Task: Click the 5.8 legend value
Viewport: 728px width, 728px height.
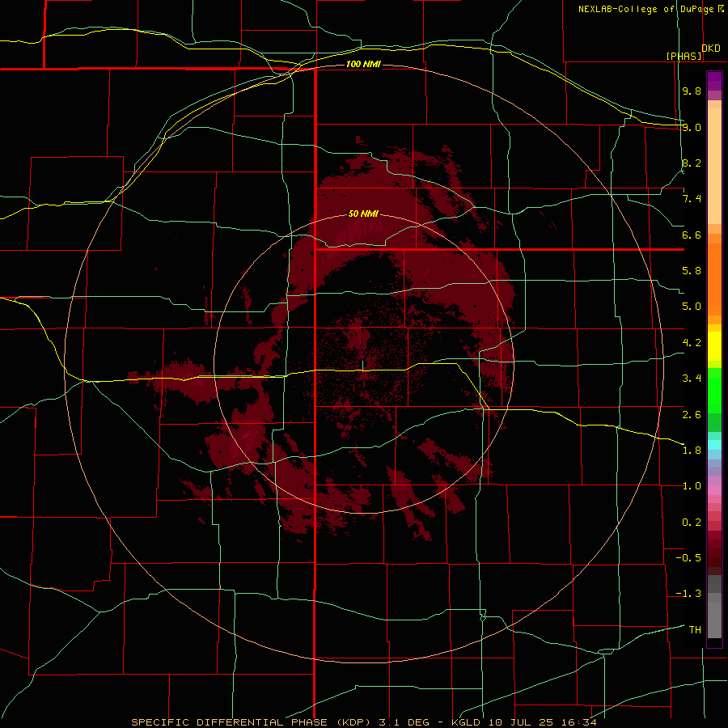Action: point(692,271)
